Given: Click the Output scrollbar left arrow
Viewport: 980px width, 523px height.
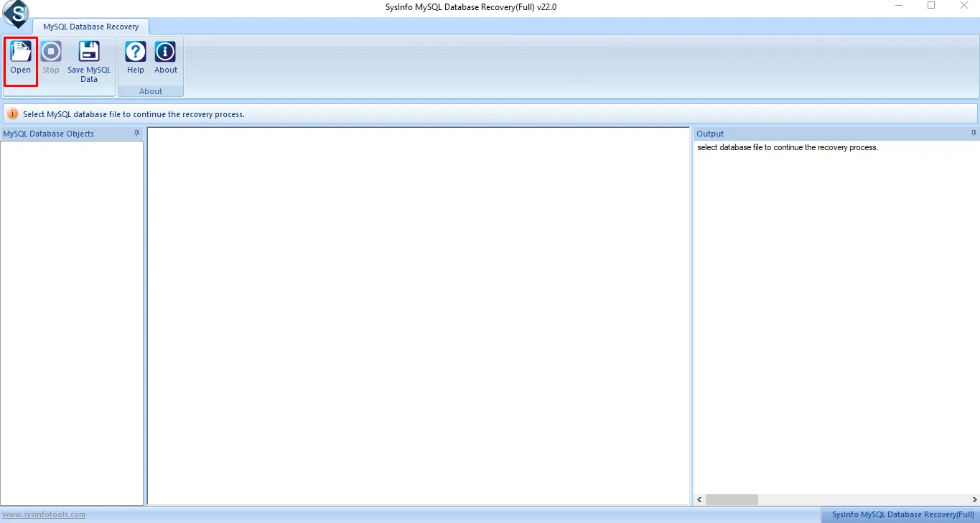Looking at the screenshot, I should [700, 499].
